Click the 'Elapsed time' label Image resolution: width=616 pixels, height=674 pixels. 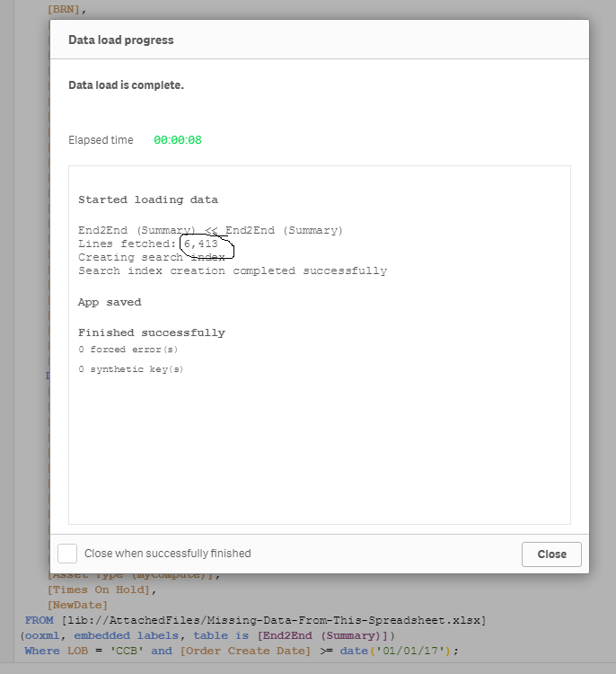click(x=101, y=140)
